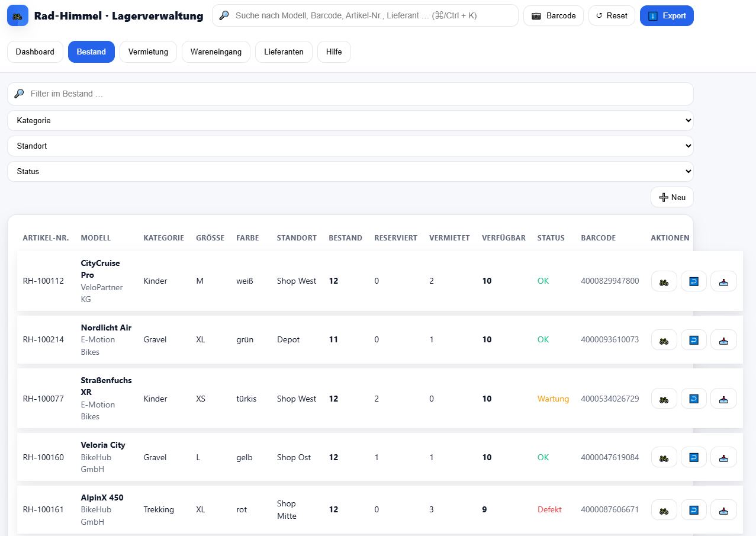Expand the Standort filter dropdown
The width and height of the screenshot is (756, 536).
[x=350, y=146]
